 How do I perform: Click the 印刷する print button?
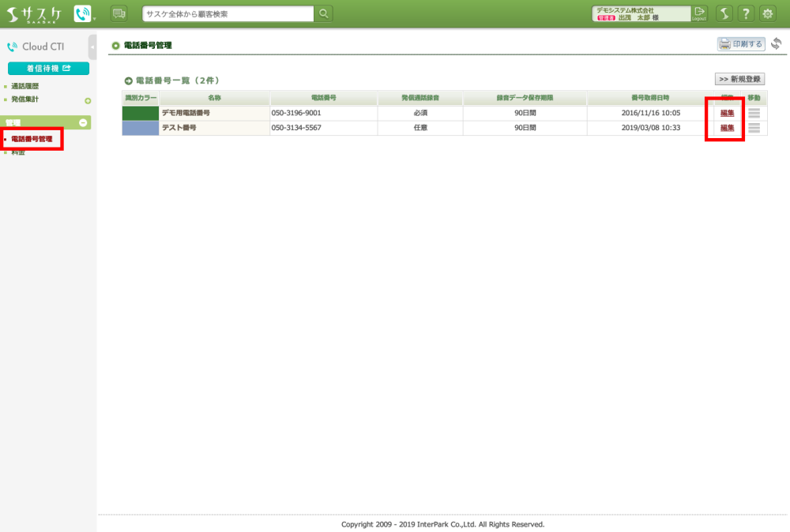pos(741,43)
